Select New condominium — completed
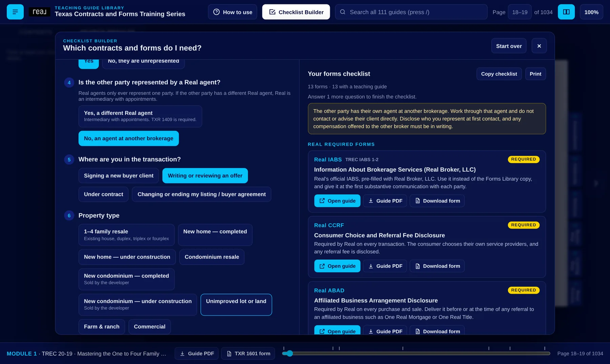Viewport: 610px width, 364px height. (x=126, y=279)
